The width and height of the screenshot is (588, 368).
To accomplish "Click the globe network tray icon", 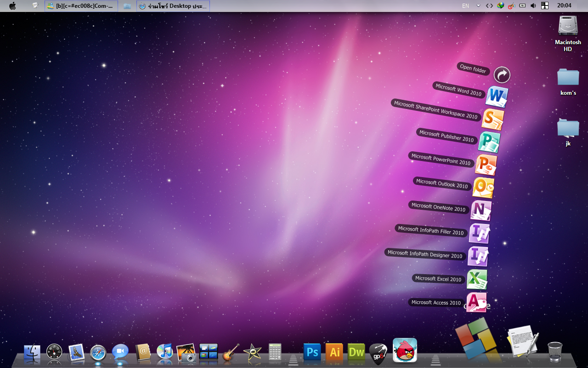I will 500,6.
